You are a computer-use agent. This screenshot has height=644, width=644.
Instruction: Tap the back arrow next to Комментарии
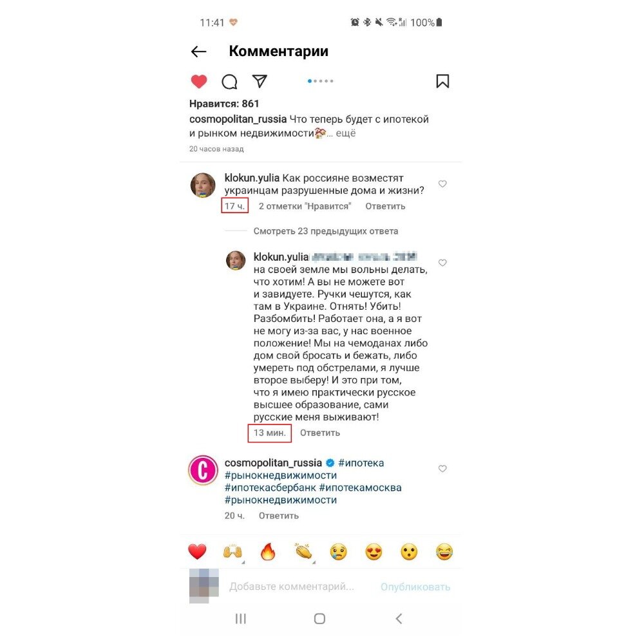click(x=199, y=52)
